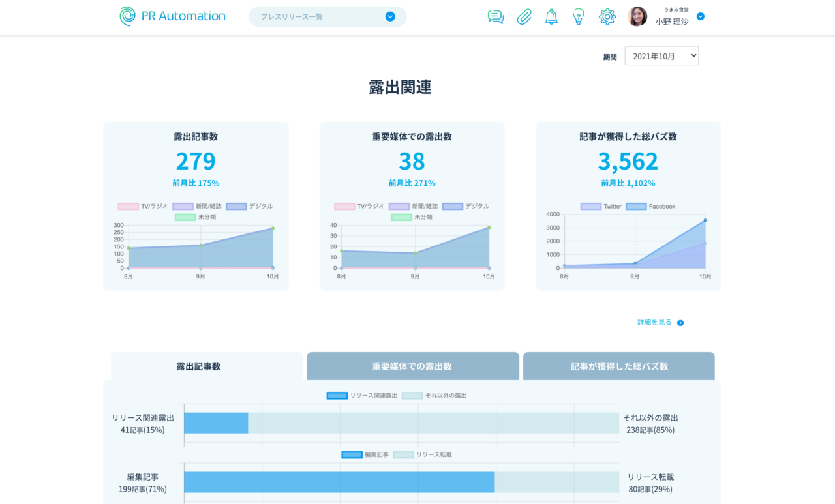This screenshot has height=504, width=835.
Task: Click リリース関連露出 legend color swatch
Action: click(x=337, y=396)
